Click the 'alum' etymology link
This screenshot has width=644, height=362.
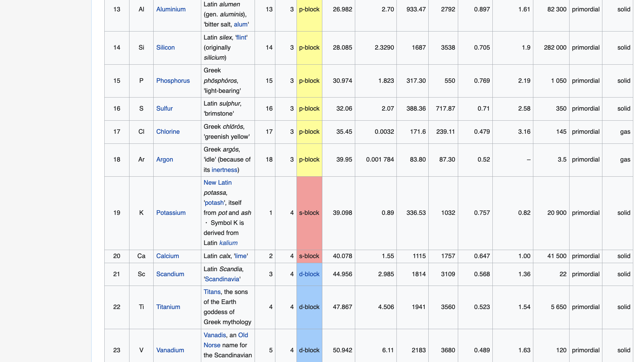click(x=240, y=24)
